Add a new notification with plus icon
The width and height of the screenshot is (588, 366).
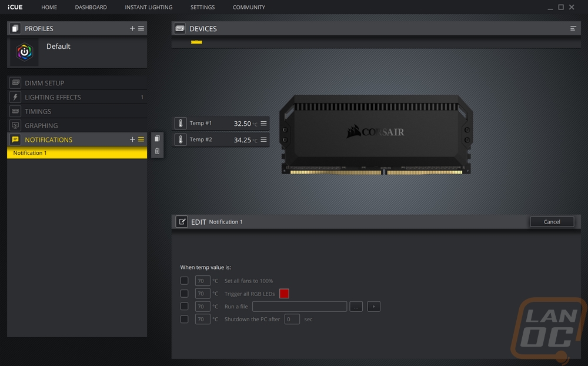(x=132, y=139)
